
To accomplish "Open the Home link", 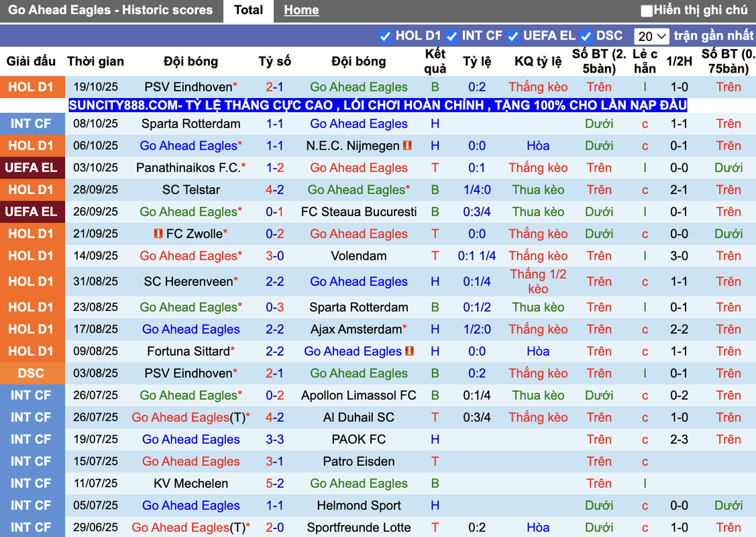I will [x=301, y=10].
